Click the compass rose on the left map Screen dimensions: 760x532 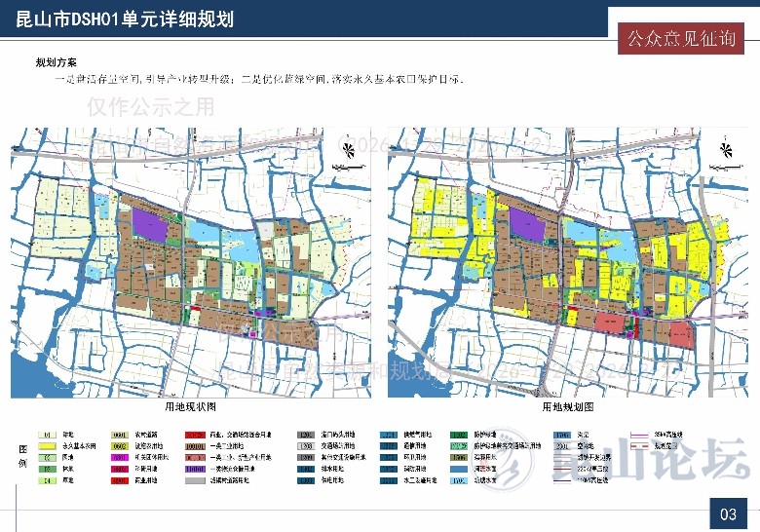point(346,148)
